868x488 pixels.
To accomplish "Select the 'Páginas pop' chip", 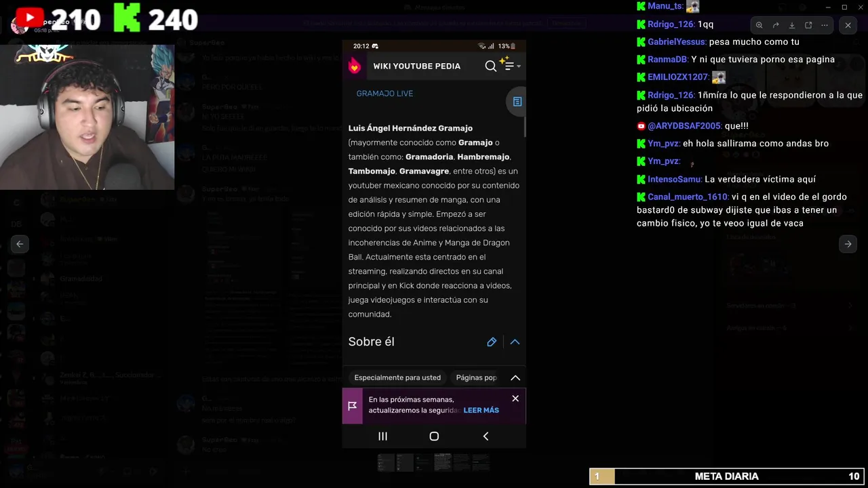I will (x=477, y=378).
